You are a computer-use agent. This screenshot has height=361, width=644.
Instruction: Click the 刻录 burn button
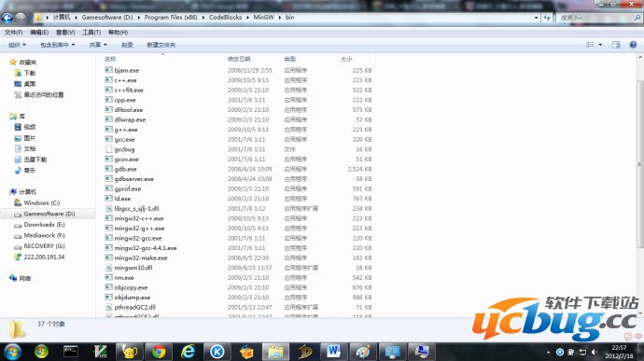click(127, 45)
